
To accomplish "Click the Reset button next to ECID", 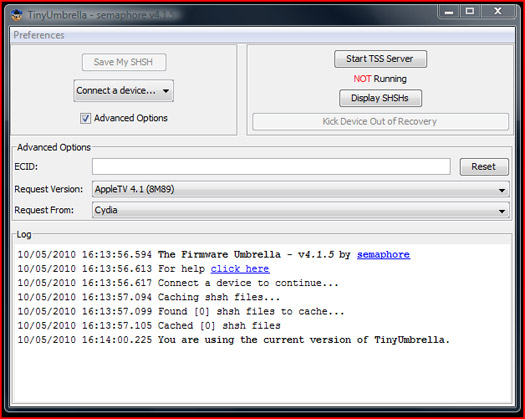I will pyautogui.click(x=484, y=167).
